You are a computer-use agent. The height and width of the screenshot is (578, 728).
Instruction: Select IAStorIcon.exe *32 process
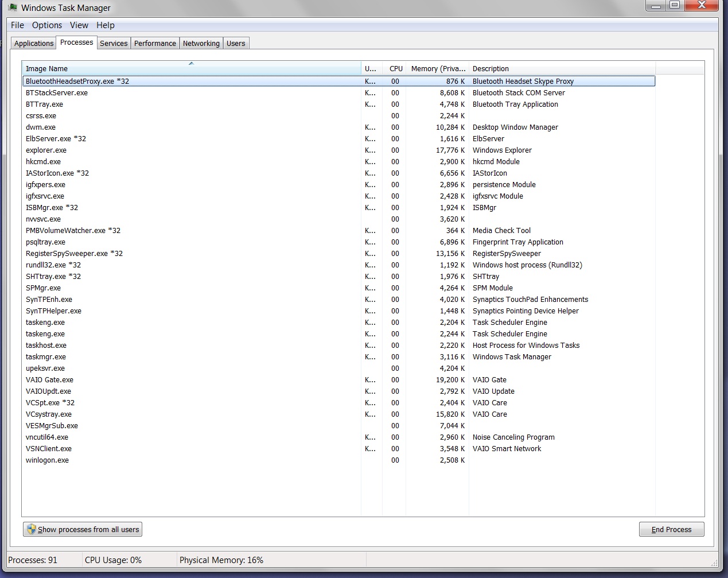click(338, 173)
